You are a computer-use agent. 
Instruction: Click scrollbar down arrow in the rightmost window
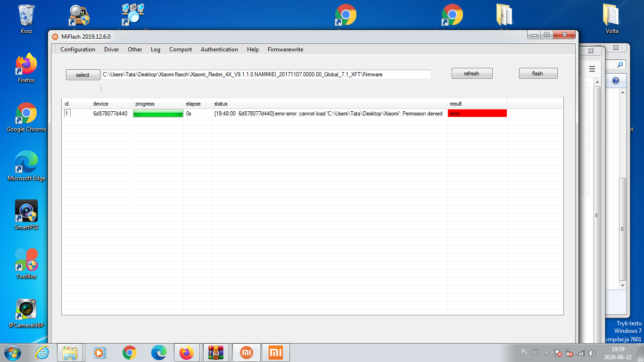coord(623,286)
